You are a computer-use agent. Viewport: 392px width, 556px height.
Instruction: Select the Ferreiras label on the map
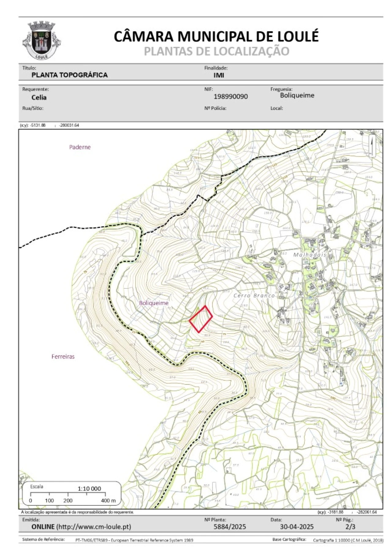click(x=63, y=356)
